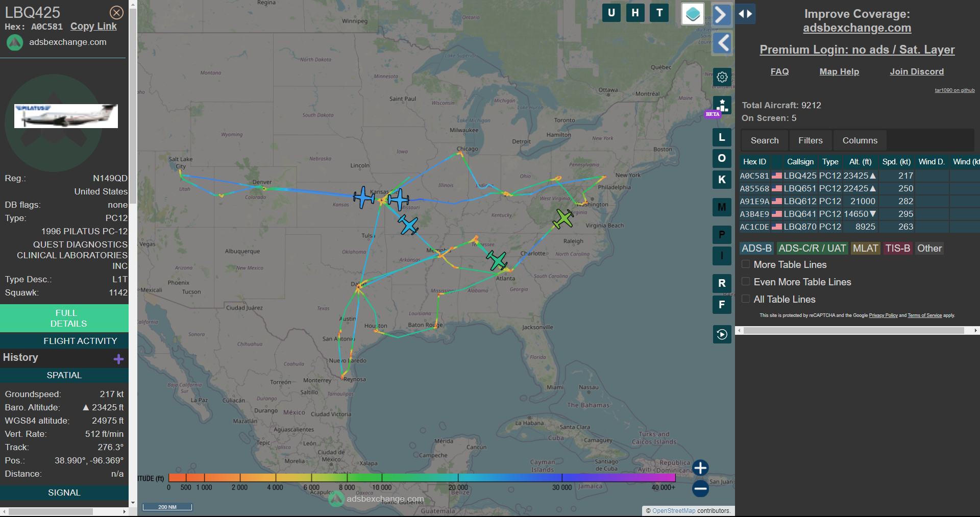This screenshot has width=980, height=517.
Task: Click the R map option button
Action: [722, 283]
